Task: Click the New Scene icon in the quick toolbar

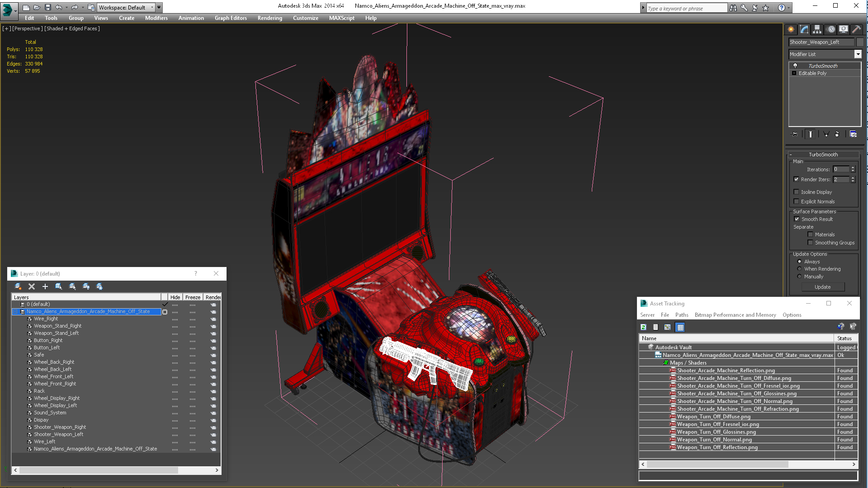Action: tap(26, 7)
